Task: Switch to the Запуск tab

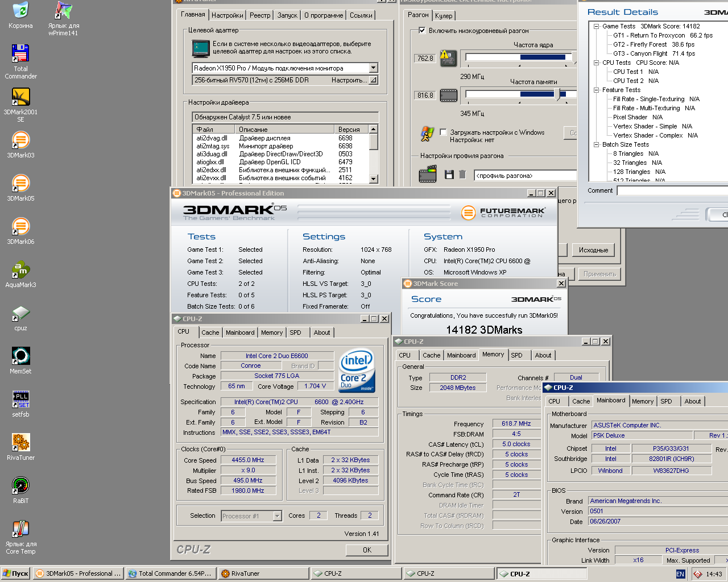Action: coord(287,15)
